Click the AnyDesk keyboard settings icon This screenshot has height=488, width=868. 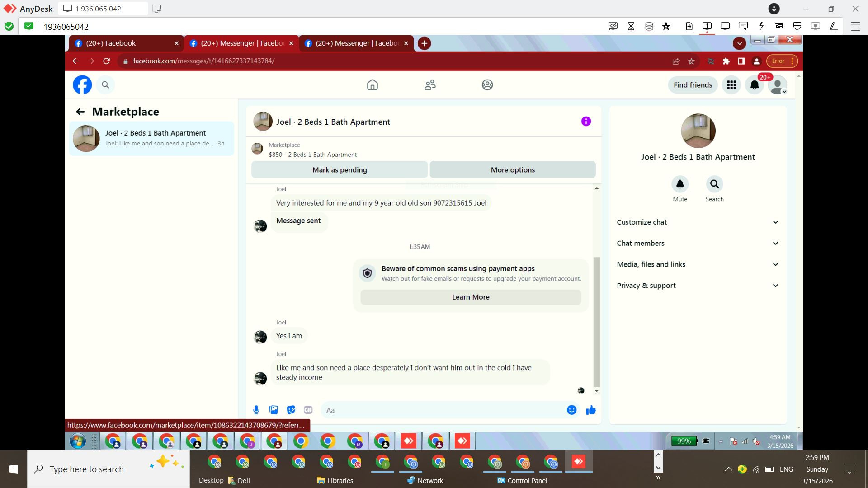(x=779, y=26)
